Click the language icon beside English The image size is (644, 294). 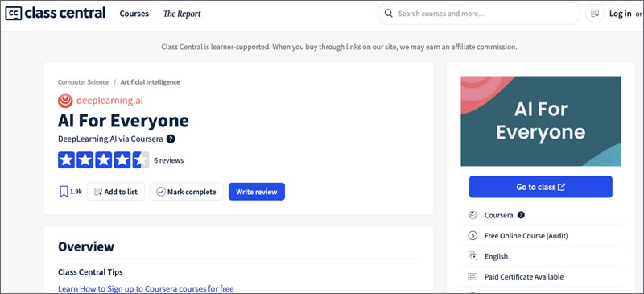tap(473, 256)
